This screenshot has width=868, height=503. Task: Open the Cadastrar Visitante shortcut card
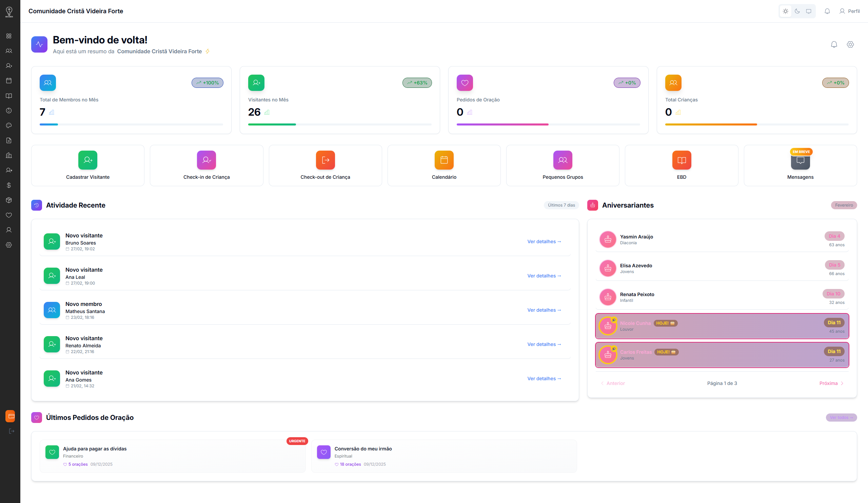pos(88,166)
